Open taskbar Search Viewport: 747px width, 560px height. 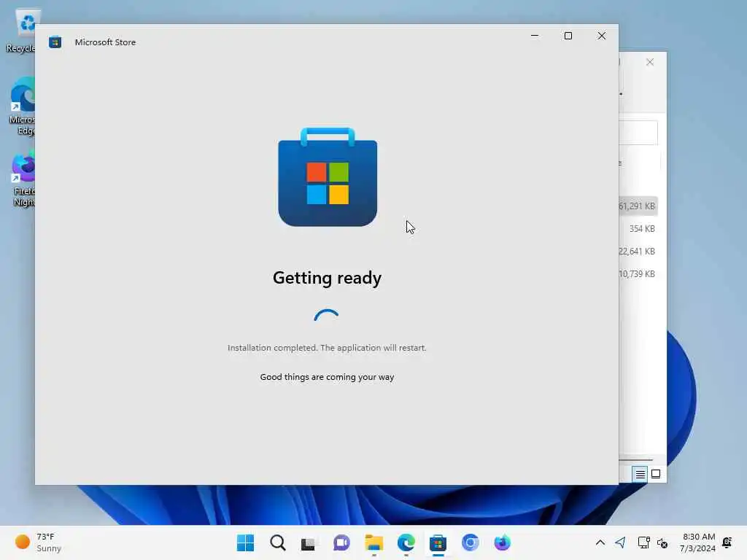278,542
